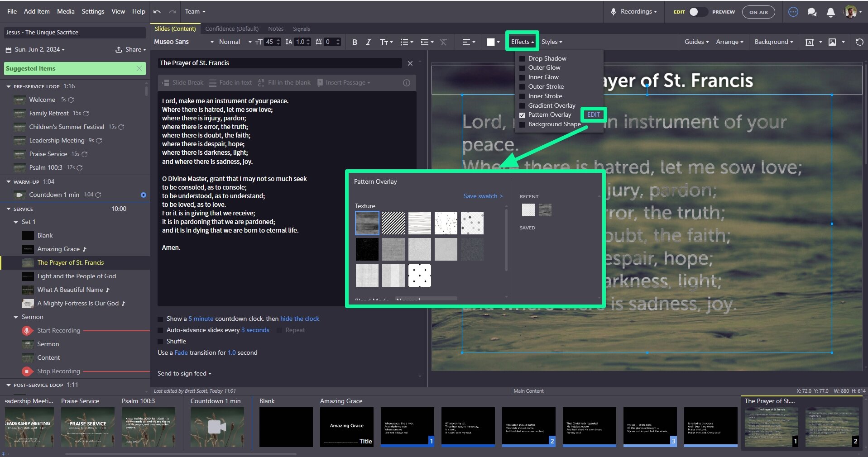Open the File menu
The height and width of the screenshot is (457, 868).
pos(12,12)
